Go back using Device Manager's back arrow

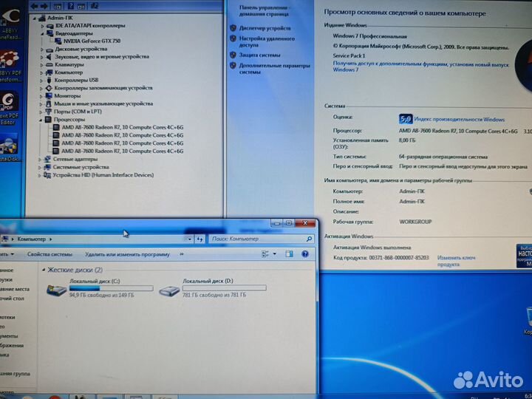tap(34, 6)
